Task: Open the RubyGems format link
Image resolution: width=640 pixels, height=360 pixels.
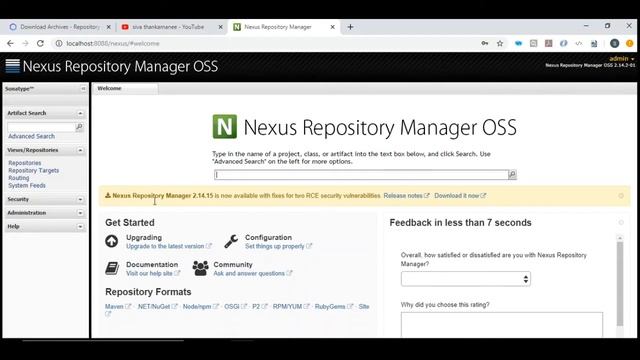Action: pos(333,307)
